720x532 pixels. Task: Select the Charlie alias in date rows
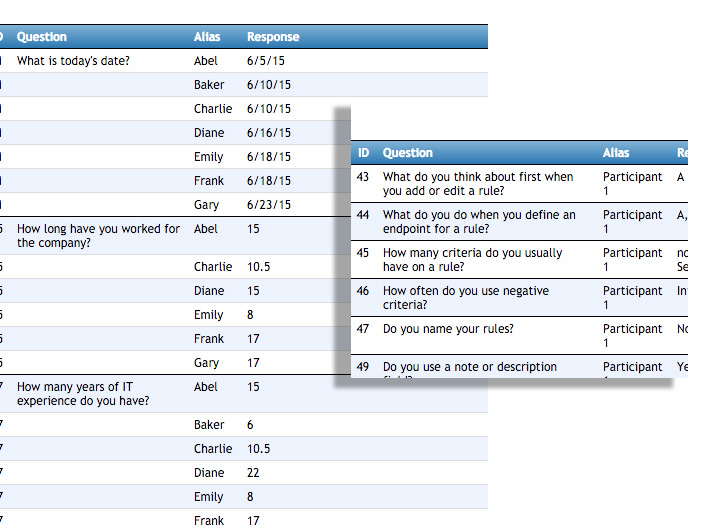(213, 109)
